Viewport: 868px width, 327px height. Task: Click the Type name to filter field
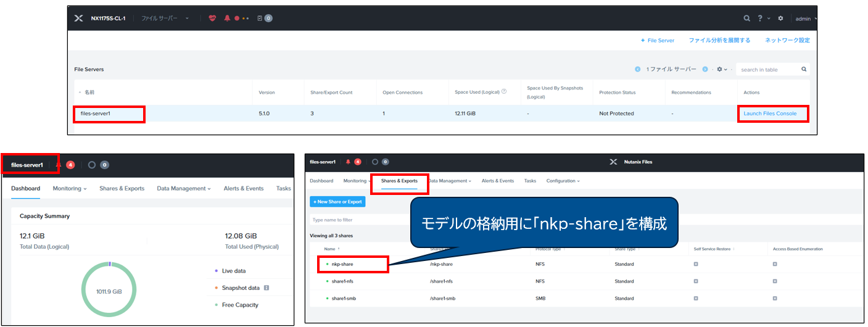click(x=358, y=220)
